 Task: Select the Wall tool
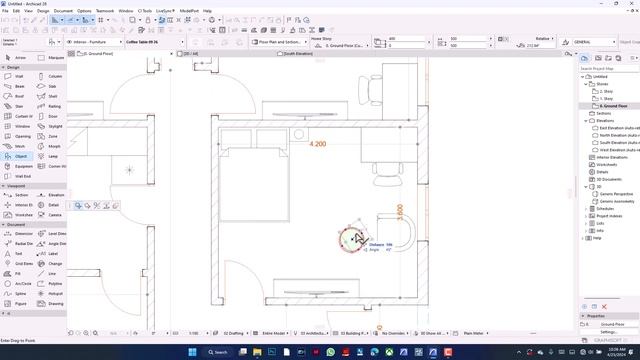coord(16,76)
